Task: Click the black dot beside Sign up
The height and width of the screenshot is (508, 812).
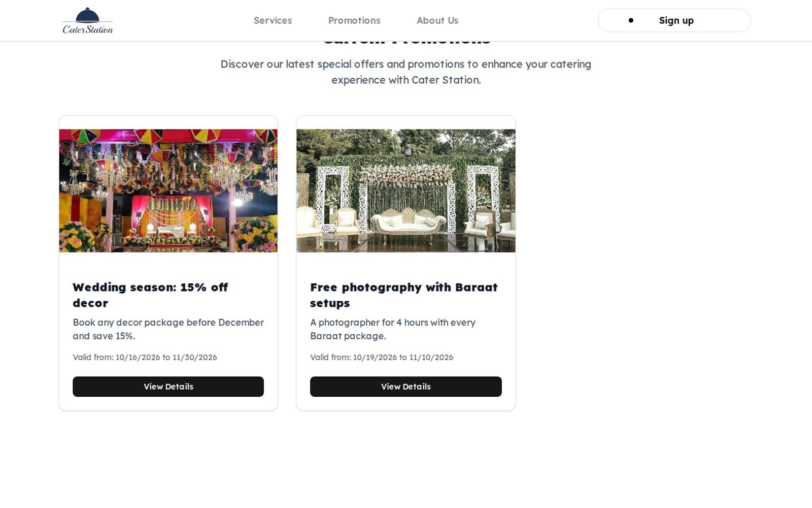Action: (631, 20)
